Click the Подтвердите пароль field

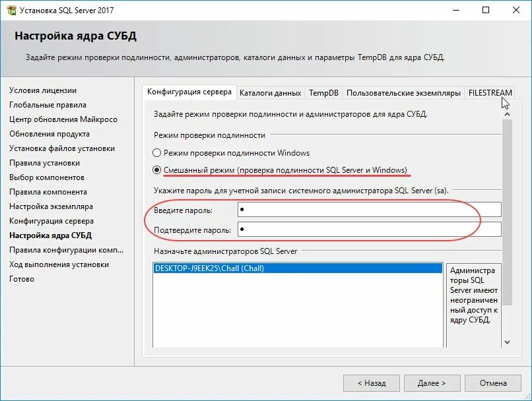click(368, 230)
